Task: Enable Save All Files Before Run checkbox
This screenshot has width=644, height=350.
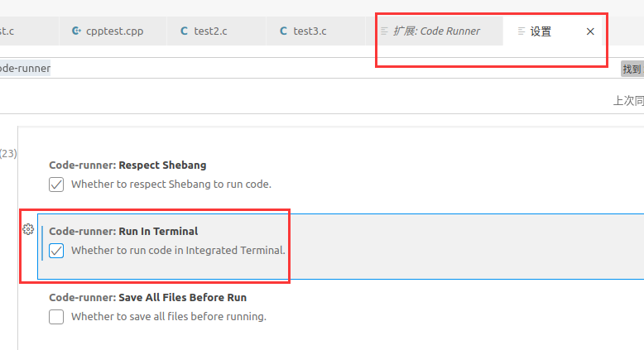Action: (x=56, y=316)
